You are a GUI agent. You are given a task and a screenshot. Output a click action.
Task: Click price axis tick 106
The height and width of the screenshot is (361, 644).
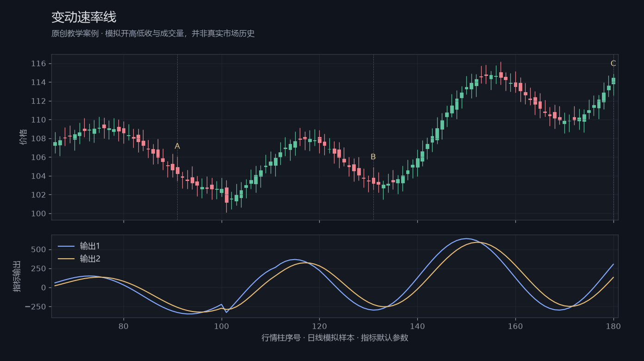[39, 157]
